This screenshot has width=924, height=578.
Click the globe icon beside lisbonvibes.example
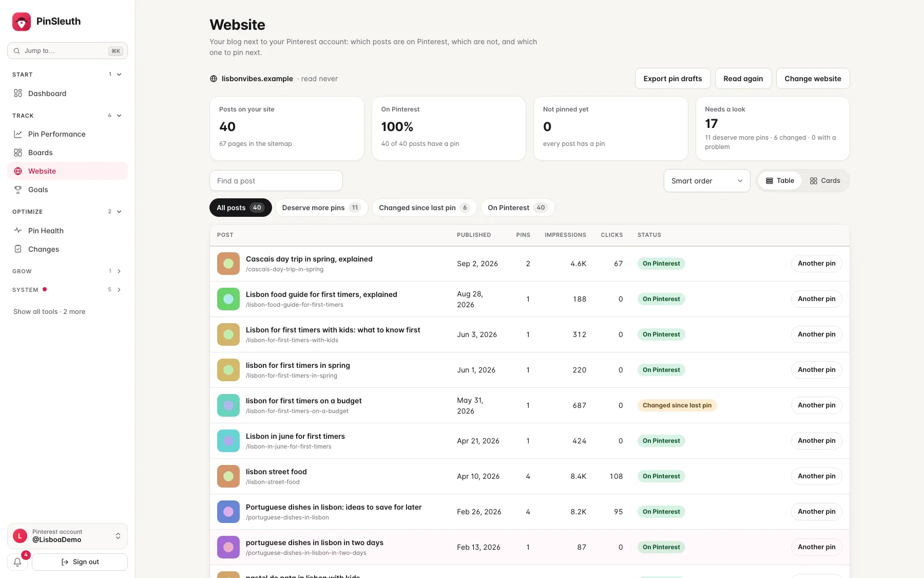tap(214, 79)
